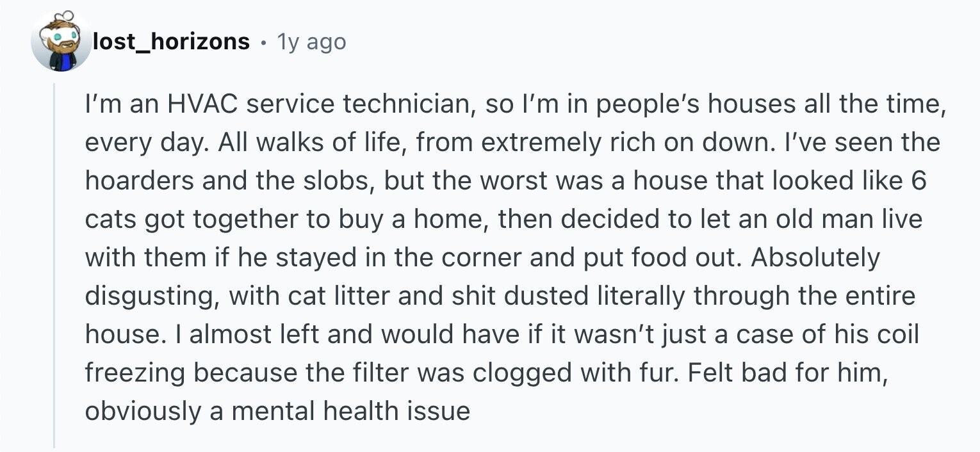Click the word "Absolutely" in the comment
This screenshot has height=452, width=980.
tap(816, 258)
